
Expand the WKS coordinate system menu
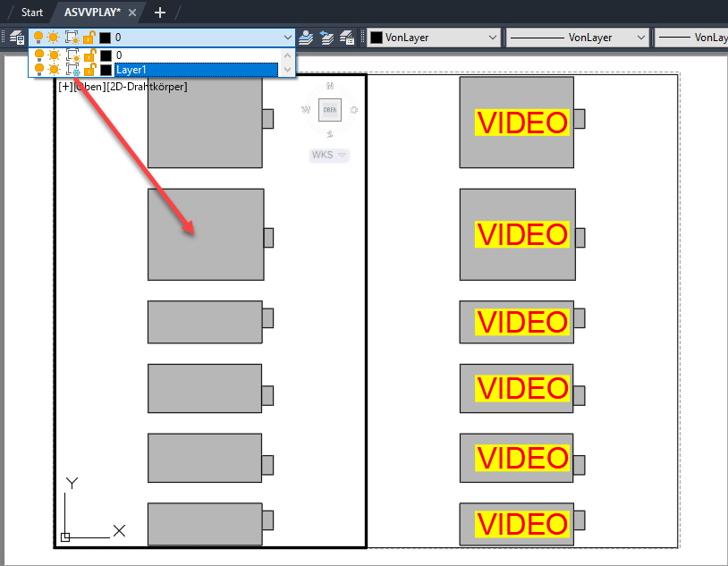(329, 156)
